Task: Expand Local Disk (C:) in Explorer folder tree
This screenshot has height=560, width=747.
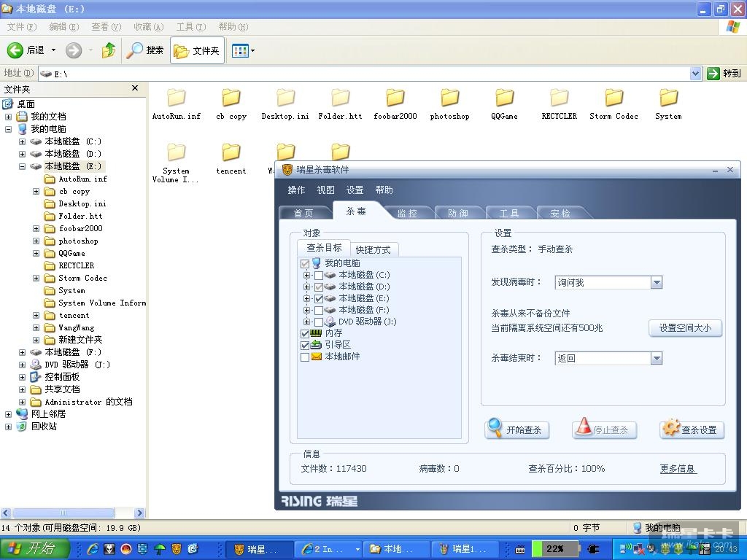Action: (23, 141)
